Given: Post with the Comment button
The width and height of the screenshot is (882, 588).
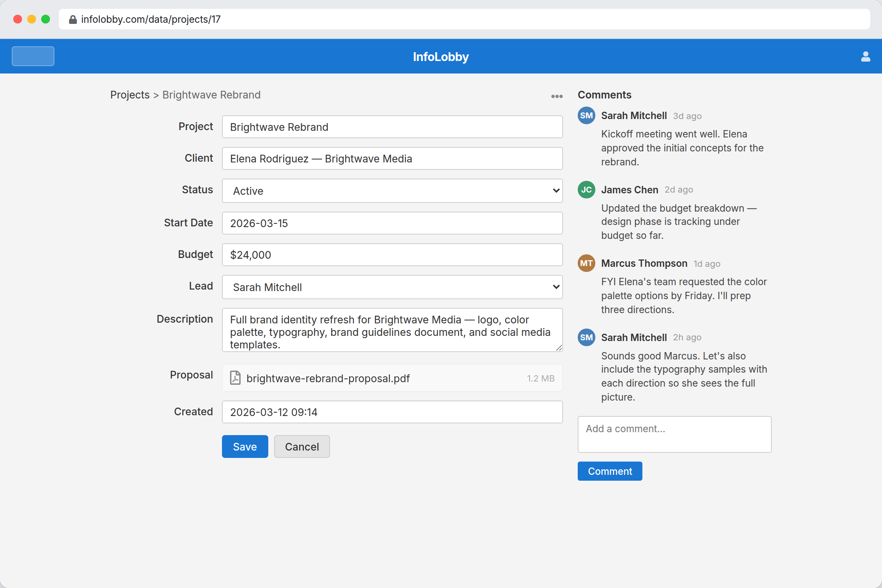Looking at the screenshot, I should [x=610, y=471].
